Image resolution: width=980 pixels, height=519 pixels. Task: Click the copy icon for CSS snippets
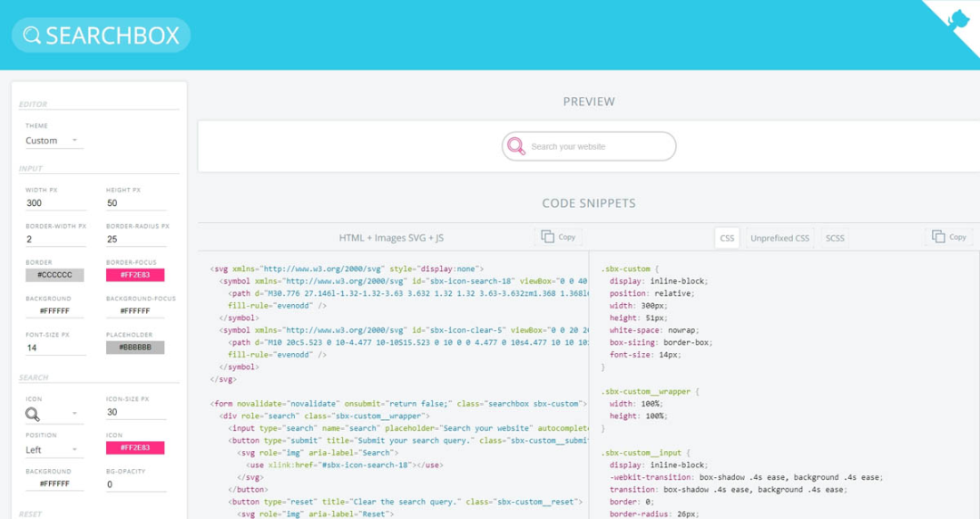coord(938,237)
